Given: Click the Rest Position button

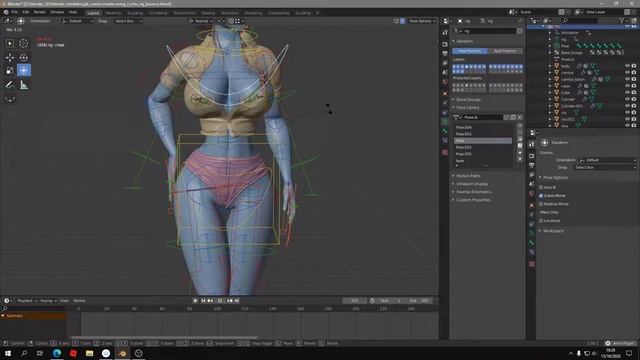Looking at the screenshot, I should pyautogui.click(x=505, y=51).
